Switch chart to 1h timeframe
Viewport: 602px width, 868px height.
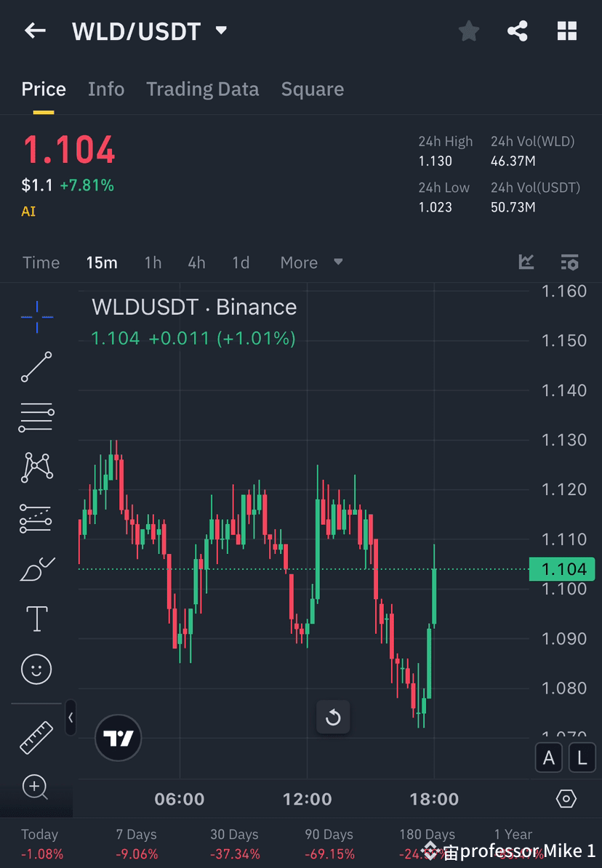153,262
